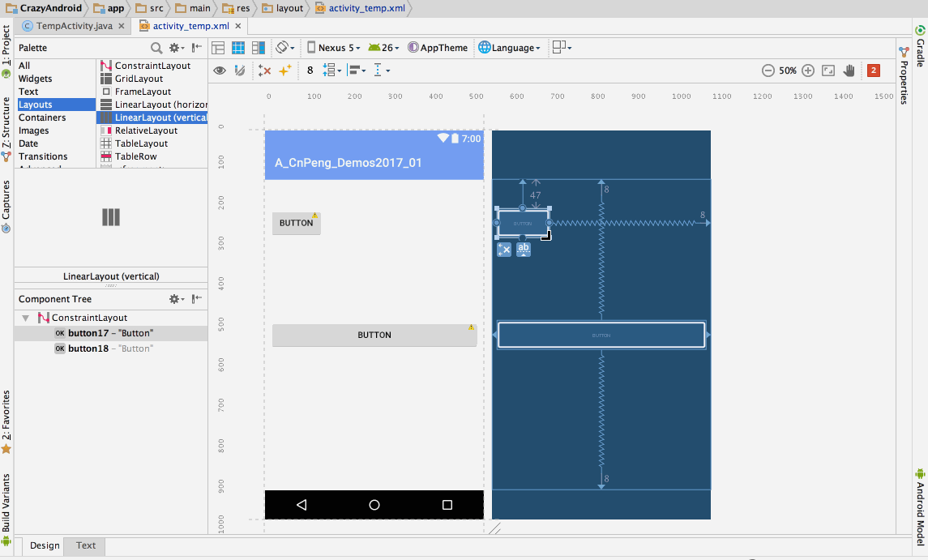Open the AppTheme theme selector
The image size is (928, 560).
pos(438,48)
